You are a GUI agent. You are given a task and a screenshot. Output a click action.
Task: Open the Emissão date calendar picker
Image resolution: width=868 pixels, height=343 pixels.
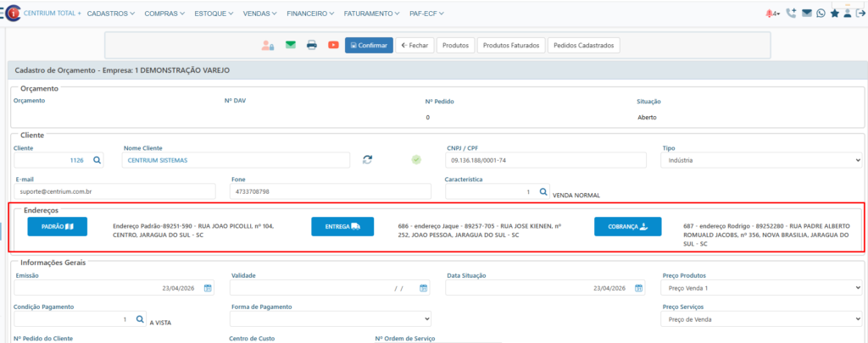(x=207, y=288)
